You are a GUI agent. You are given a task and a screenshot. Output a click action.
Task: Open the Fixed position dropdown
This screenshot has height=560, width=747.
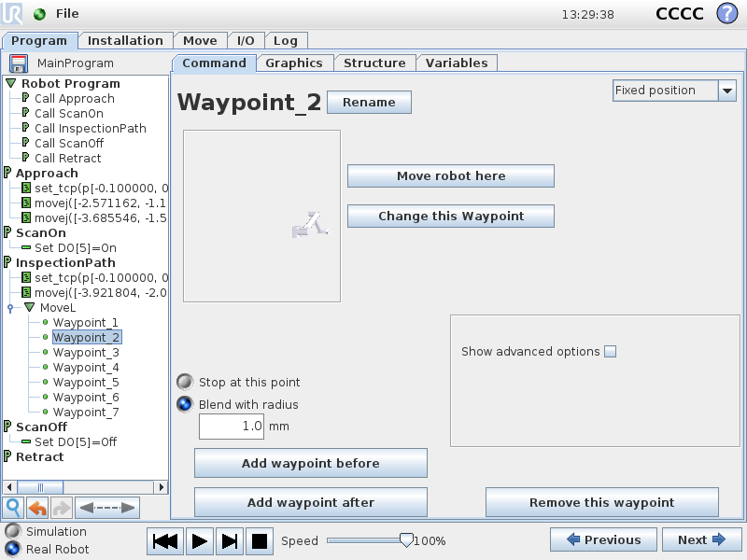point(726,91)
